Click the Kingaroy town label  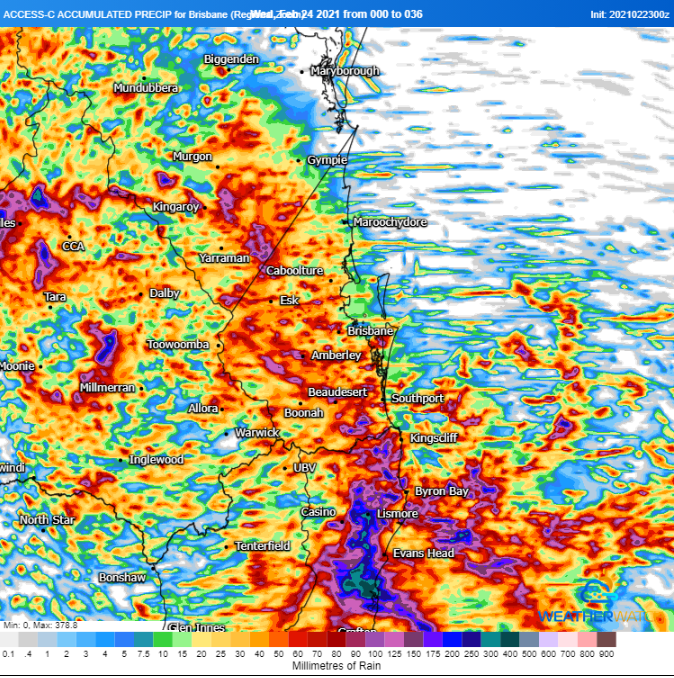point(176,207)
